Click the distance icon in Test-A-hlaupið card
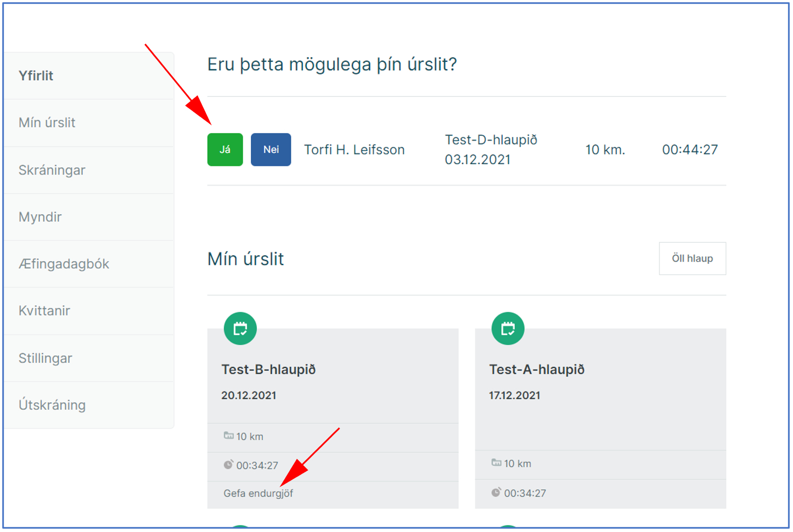The height and width of the screenshot is (532, 793). (x=496, y=463)
